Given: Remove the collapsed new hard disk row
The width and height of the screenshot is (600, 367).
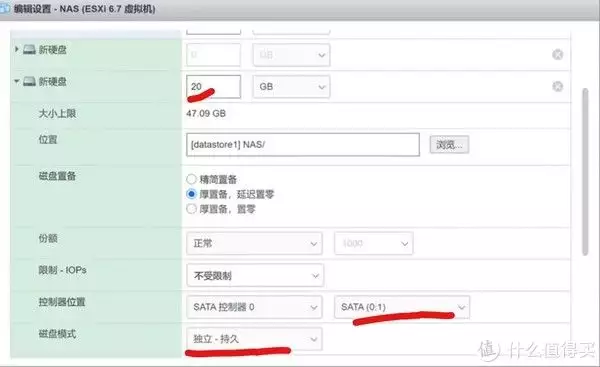Looking at the screenshot, I should pos(558,55).
